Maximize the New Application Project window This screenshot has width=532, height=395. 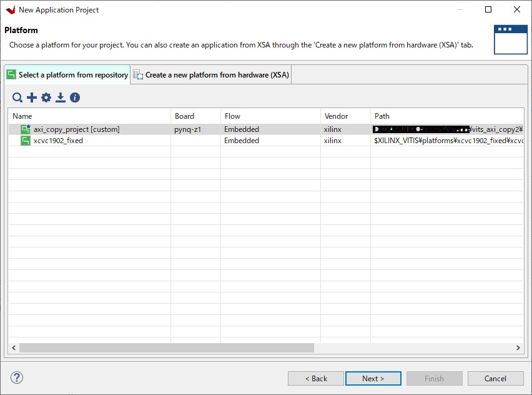coord(488,9)
